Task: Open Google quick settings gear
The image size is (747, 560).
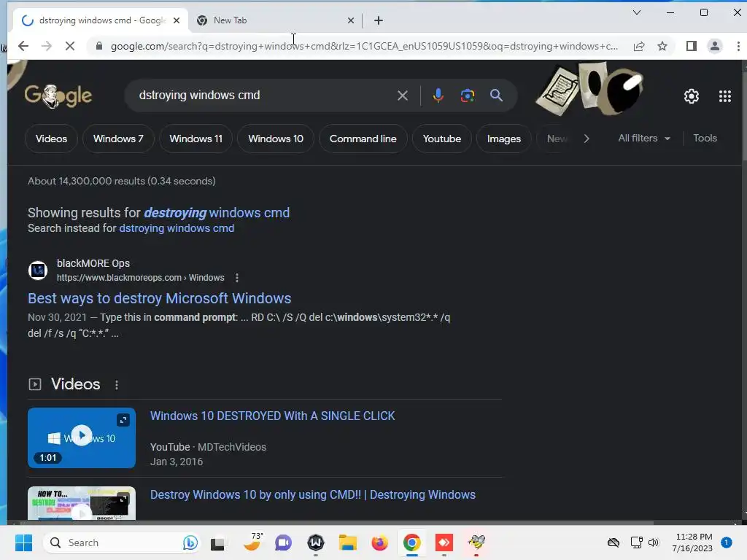Action: coord(692,97)
